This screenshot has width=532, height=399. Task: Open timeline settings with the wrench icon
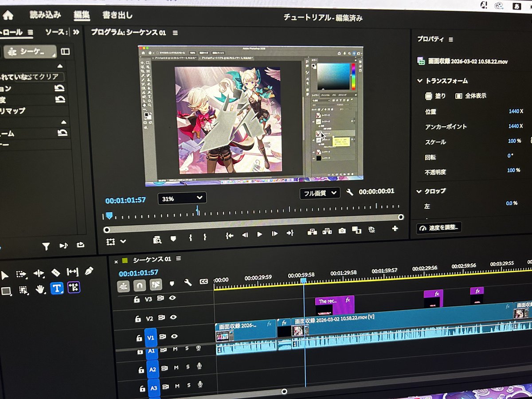188,283
